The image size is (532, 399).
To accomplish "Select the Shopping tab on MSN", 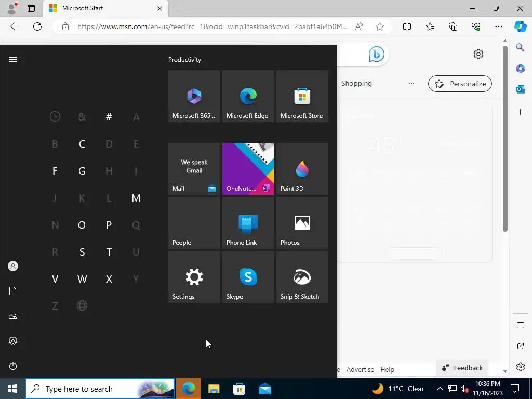I will pos(356,84).
